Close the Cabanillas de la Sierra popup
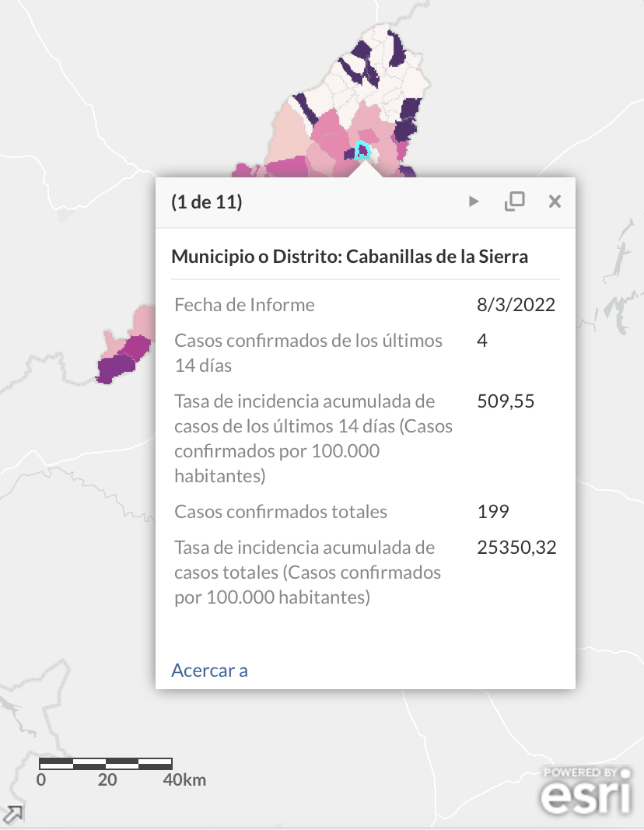Image resolution: width=644 pixels, height=830 pixels. tap(555, 201)
